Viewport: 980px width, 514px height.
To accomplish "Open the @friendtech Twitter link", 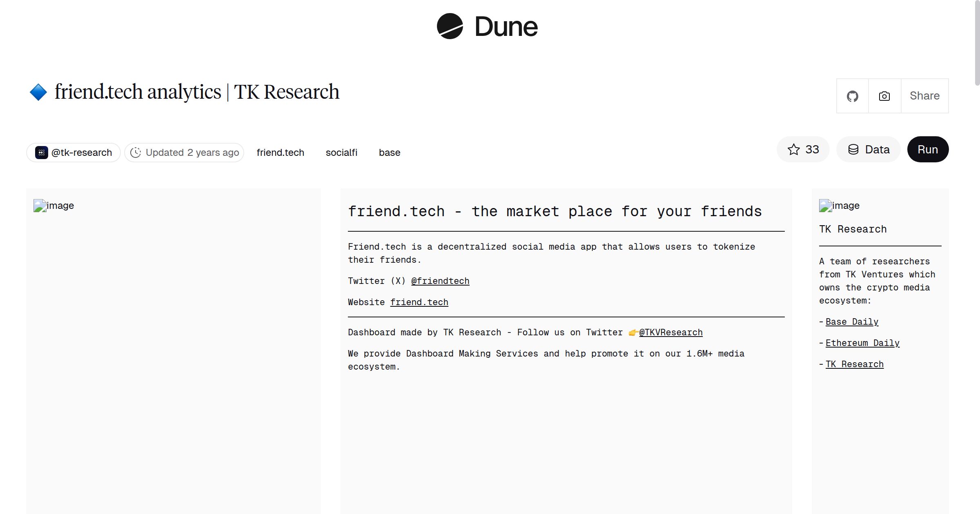I will click(440, 281).
